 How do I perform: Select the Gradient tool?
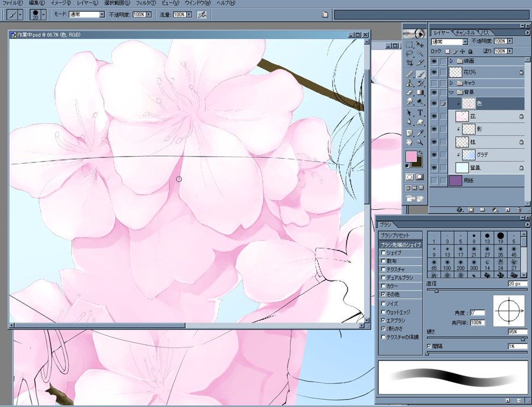420,92
